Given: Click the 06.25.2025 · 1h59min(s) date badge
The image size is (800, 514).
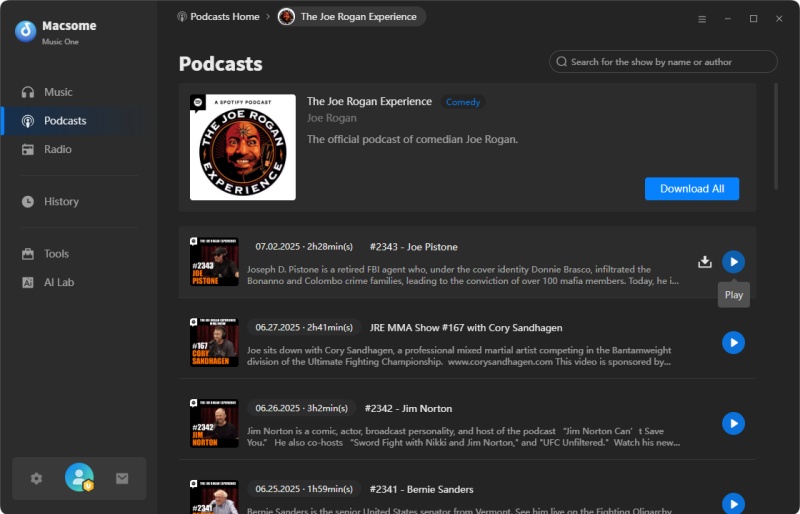Looking at the screenshot, I should coord(304,488).
